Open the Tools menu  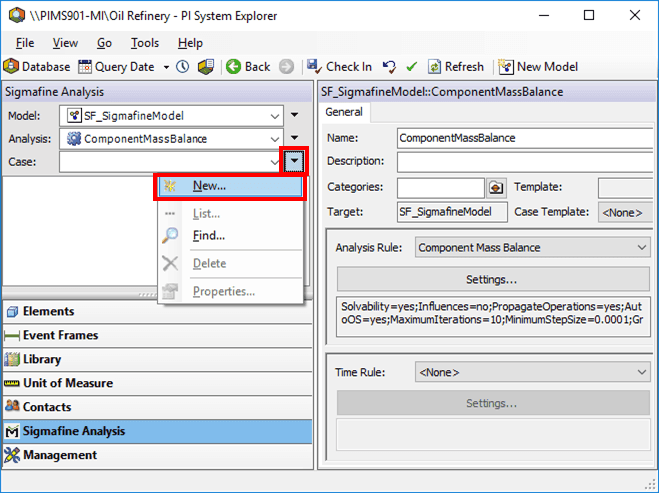[x=145, y=43]
